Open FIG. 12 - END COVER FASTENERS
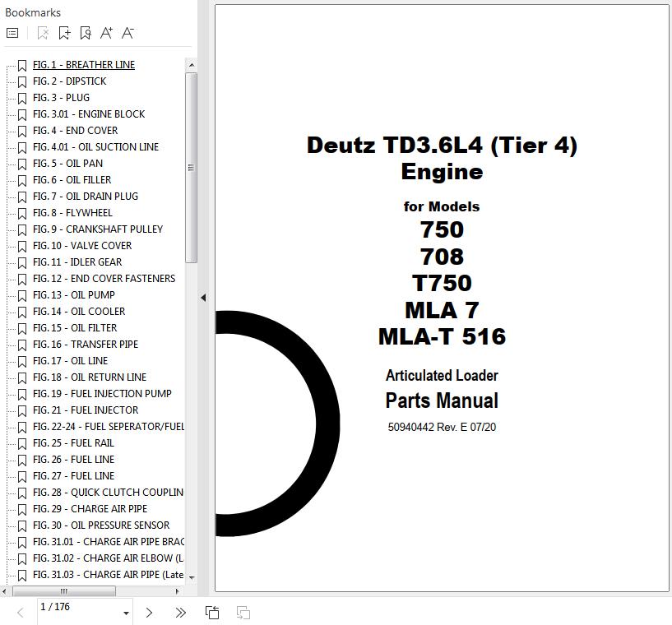 coord(104,279)
